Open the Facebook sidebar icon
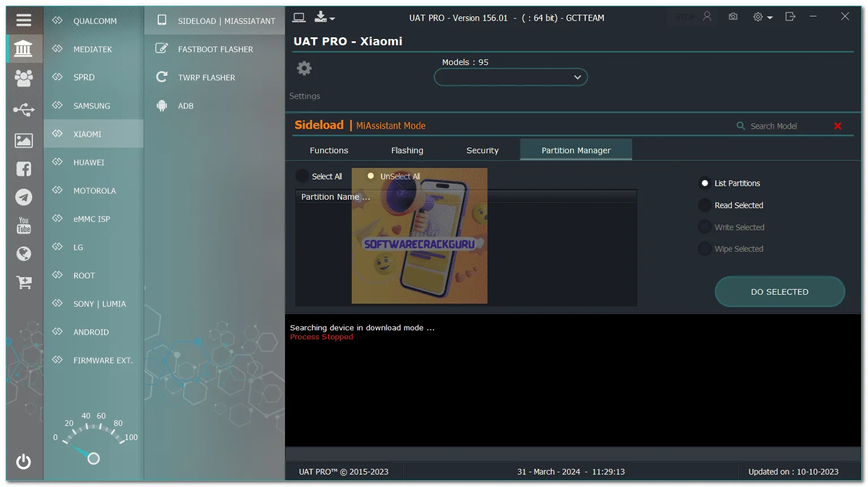The width and height of the screenshot is (868, 487). tap(24, 169)
